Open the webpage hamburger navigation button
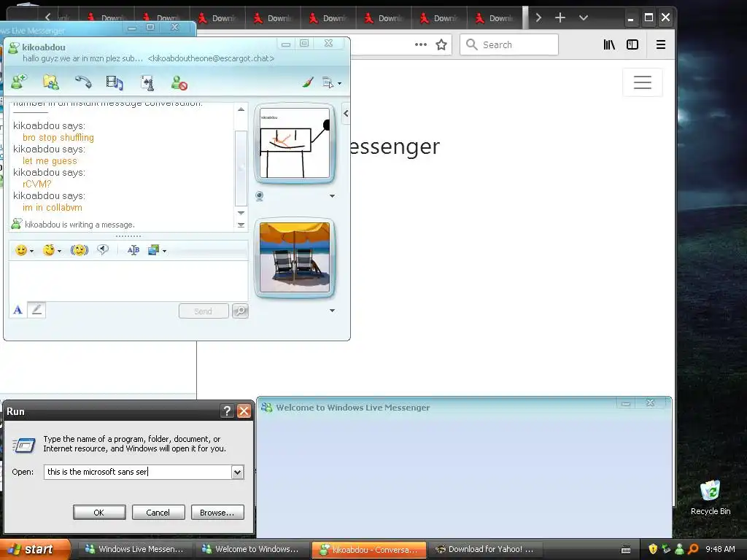 [642, 82]
